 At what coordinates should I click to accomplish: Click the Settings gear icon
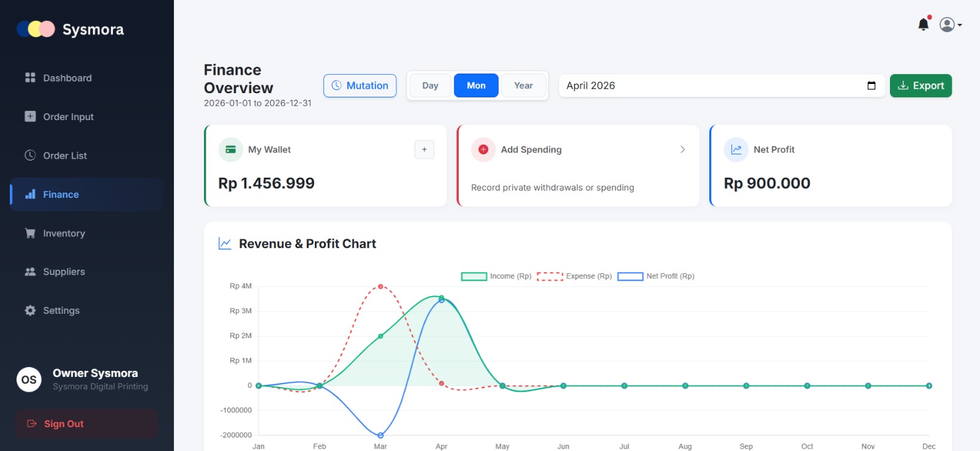click(30, 310)
